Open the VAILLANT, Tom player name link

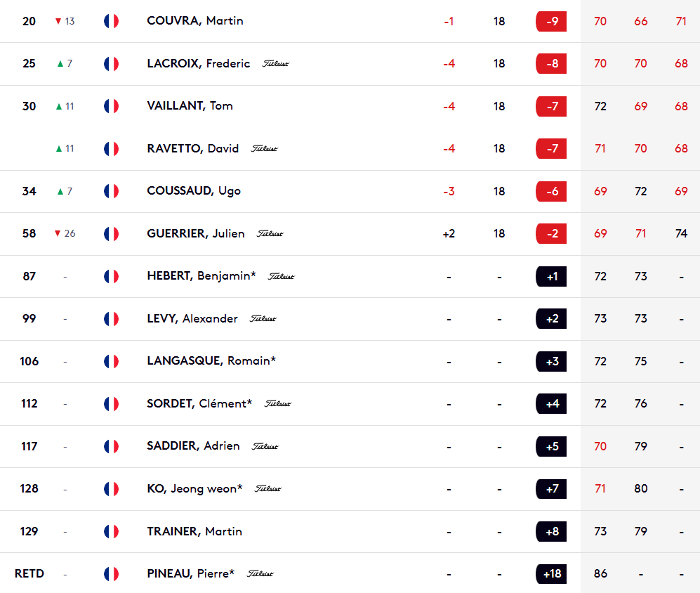[190, 106]
